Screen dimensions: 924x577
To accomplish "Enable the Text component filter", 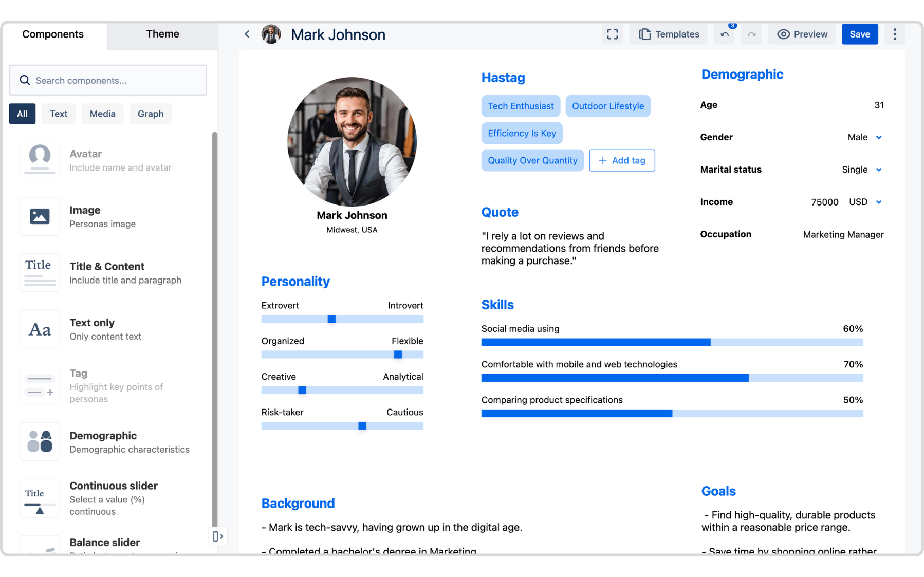I will click(58, 114).
